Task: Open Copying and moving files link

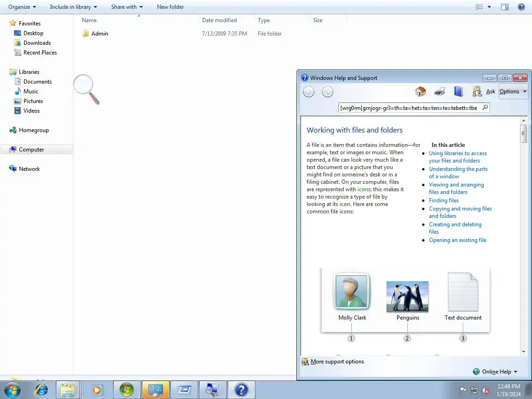Action: (x=460, y=212)
